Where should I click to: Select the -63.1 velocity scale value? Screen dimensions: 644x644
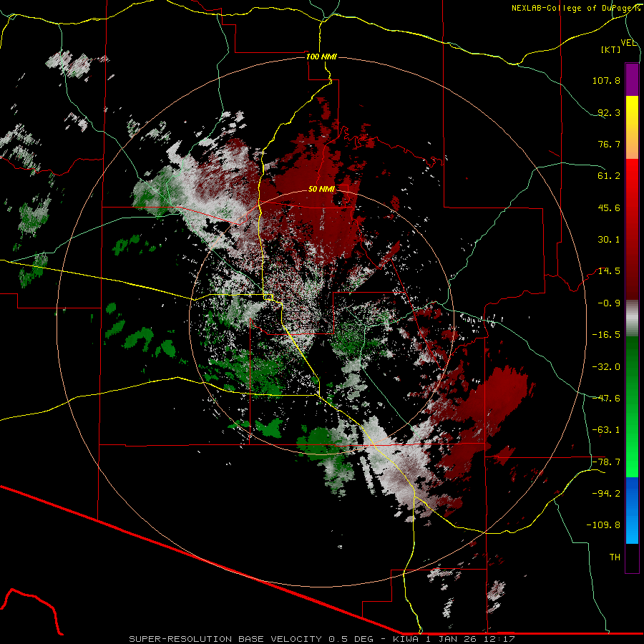pyautogui.click(x=606, y=430)
